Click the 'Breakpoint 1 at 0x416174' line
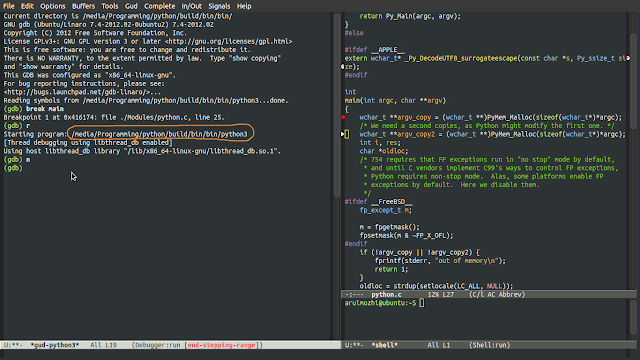This screenshot has width=640, height=360. (x=114, y=118)
